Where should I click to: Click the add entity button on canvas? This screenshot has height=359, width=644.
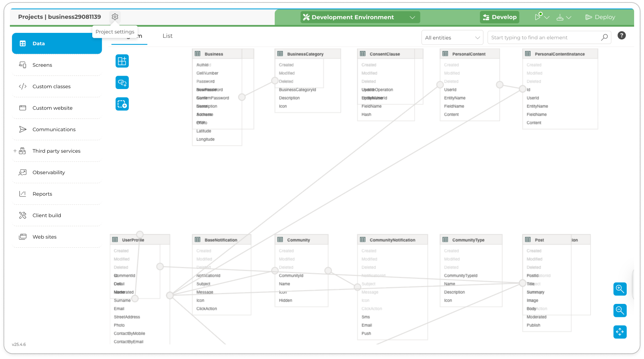click(122, 61)
